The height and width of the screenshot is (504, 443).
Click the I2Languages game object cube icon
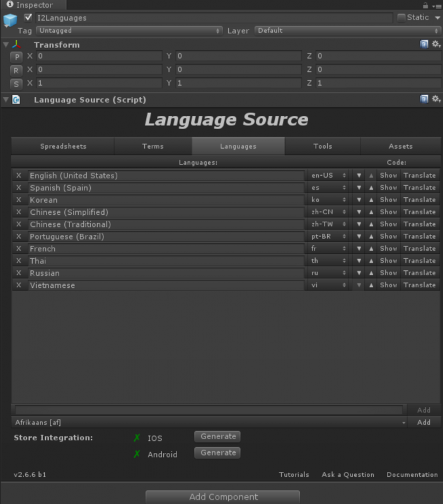click(x=10, y=20)
